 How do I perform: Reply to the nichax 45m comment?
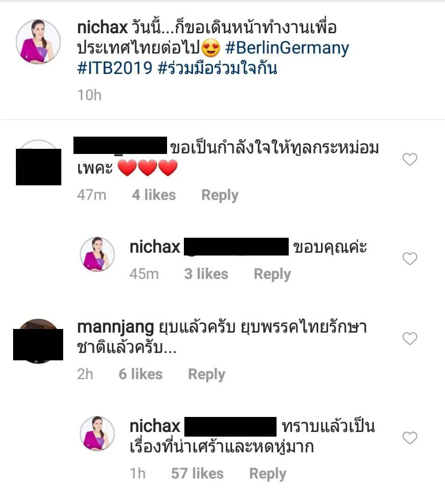pyautogui.click(x=272, y=274)
